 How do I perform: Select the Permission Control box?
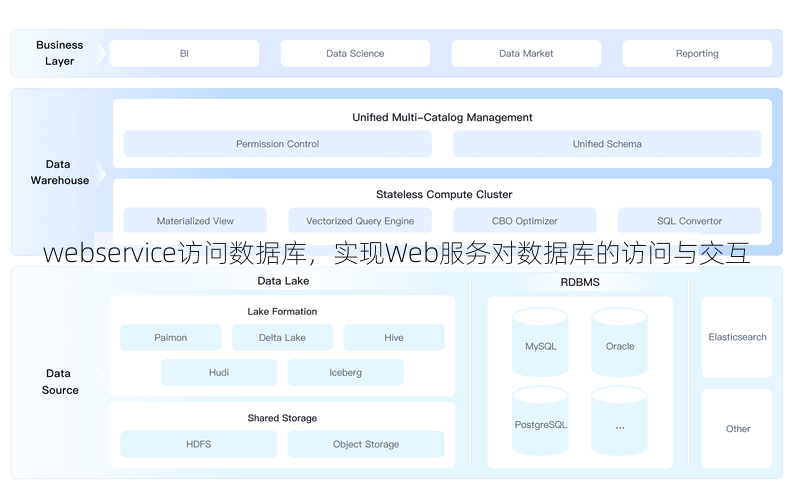pos(277,144)
